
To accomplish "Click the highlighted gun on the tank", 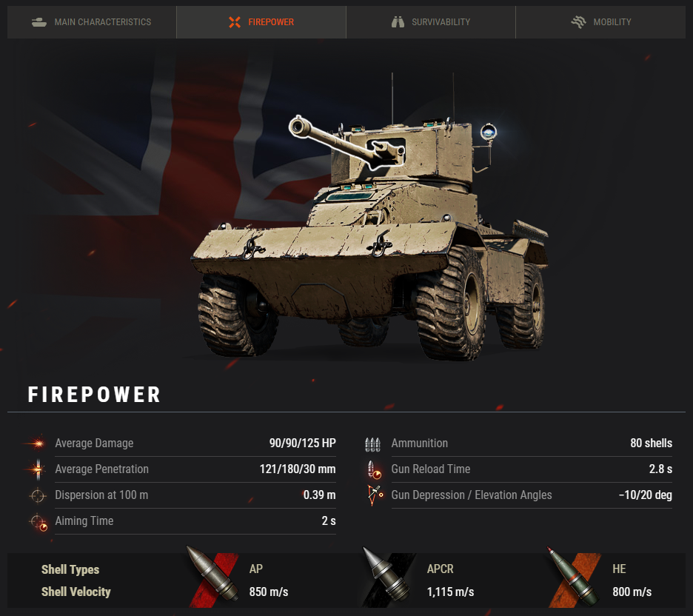I will (347, 143).
